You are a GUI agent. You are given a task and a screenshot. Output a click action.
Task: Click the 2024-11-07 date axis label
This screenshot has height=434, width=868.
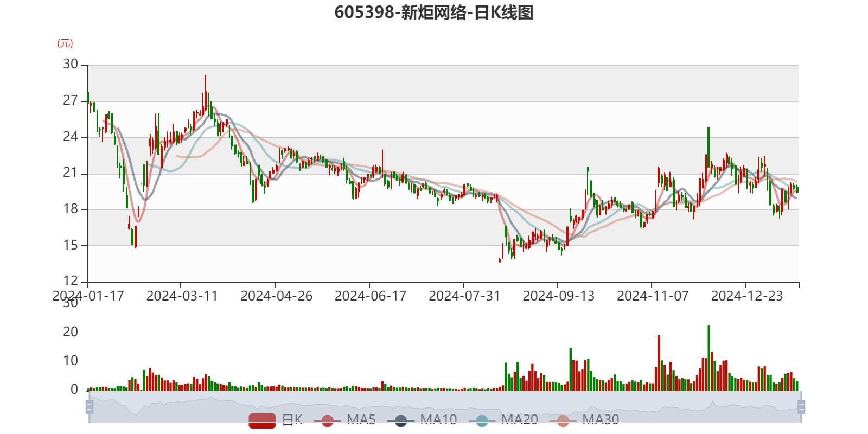click(653, 296)
